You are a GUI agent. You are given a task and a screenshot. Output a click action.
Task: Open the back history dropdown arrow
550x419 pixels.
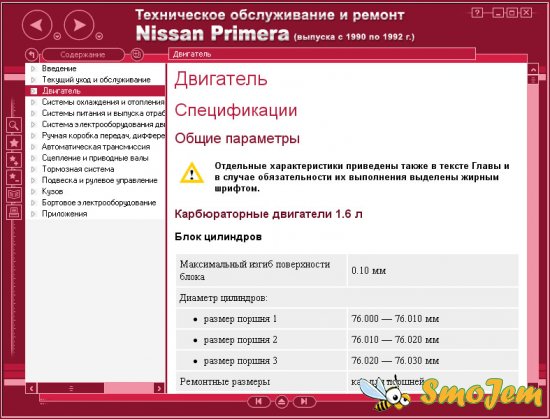(x=57, y=36)
